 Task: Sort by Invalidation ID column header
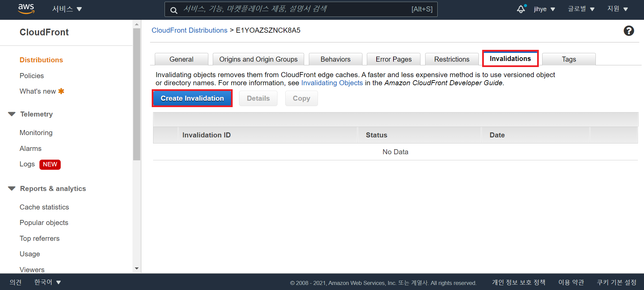pos(267,135)
